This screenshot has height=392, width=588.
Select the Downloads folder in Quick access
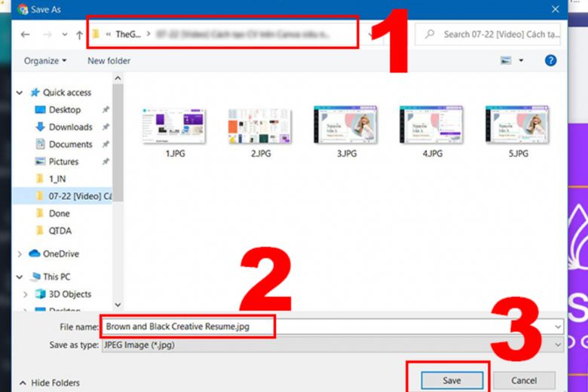click(x=70, y=127)
